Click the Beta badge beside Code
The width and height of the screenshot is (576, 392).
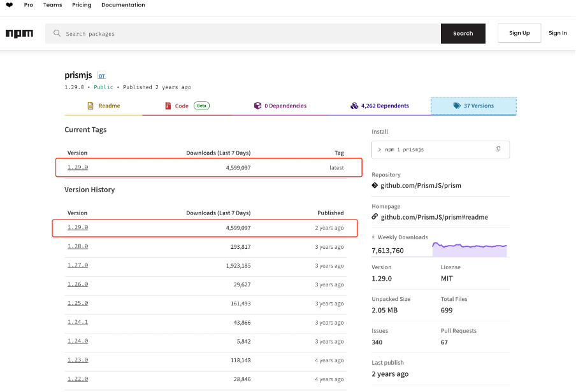pyautogui.click(x=202, y=106)
